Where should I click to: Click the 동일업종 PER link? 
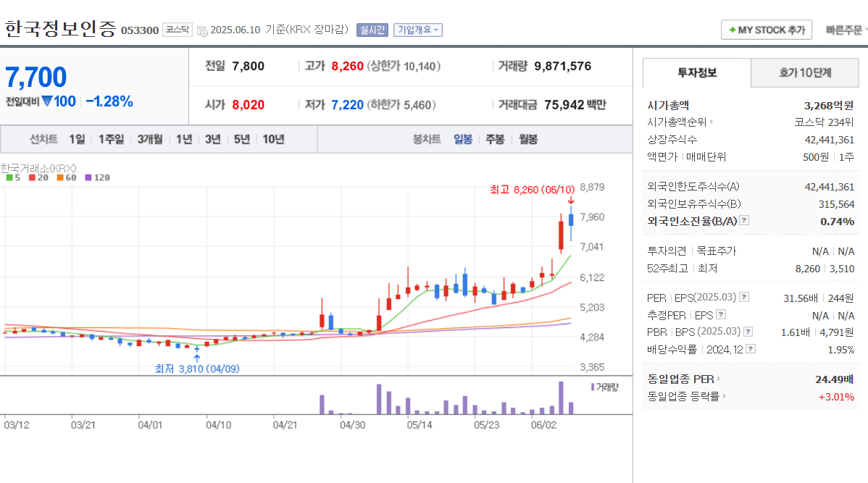point(680,379)
